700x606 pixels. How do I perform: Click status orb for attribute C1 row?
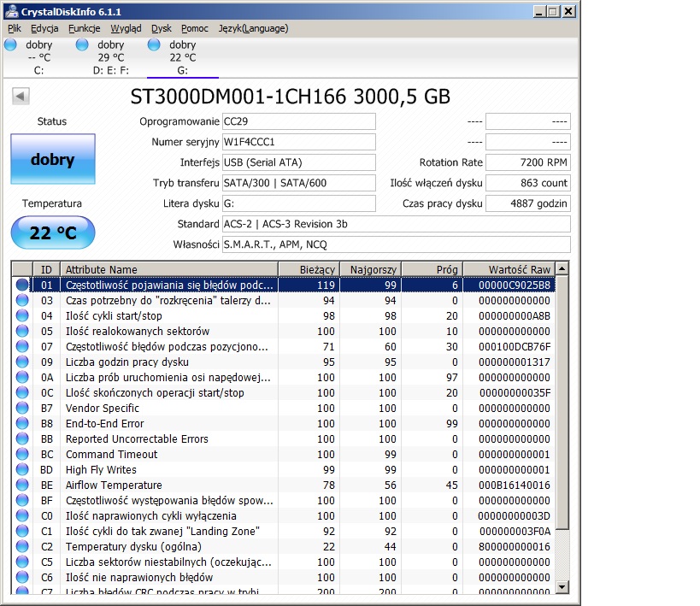(22, 531)
